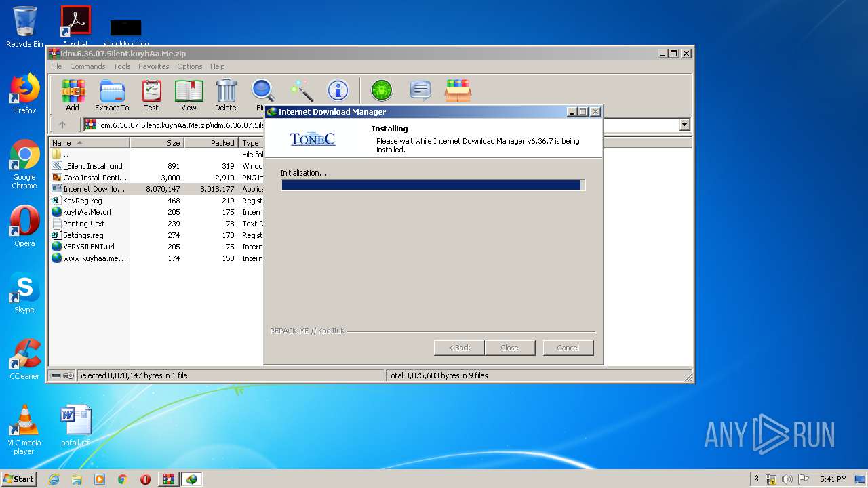
Task: Click the Add toolbar icon in WinRAR
Action: pos(73,95)
